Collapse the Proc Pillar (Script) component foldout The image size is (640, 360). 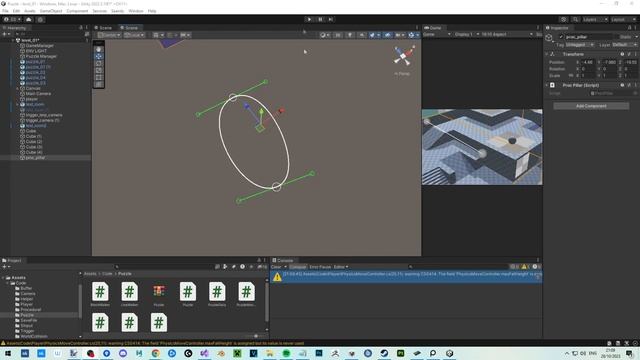(x=547, y=85)
